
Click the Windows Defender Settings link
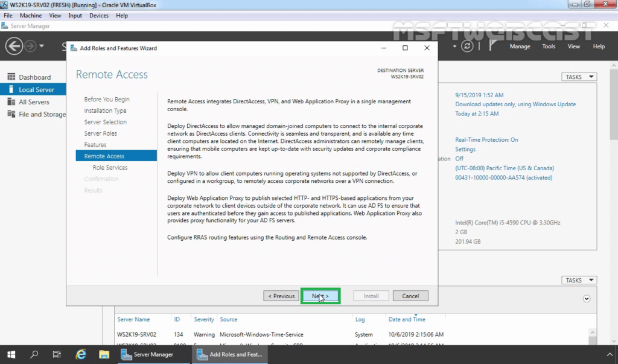[x=465, y=150]
